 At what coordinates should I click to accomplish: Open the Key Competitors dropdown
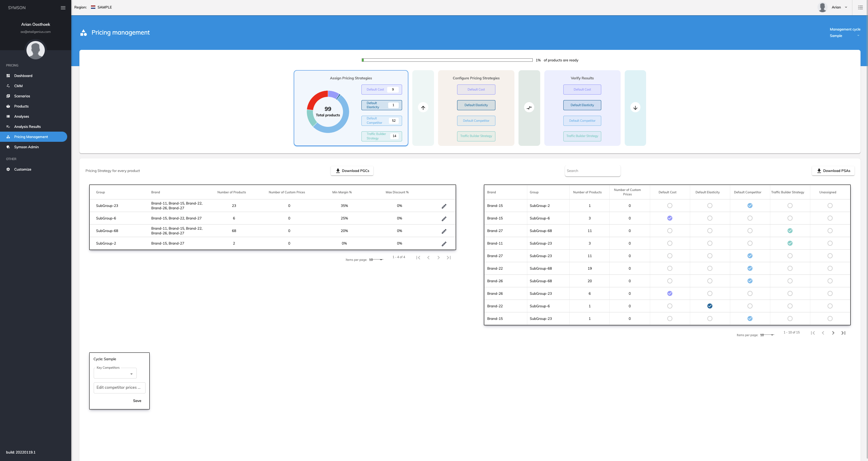pyautogui.click(x=115, y=373)
